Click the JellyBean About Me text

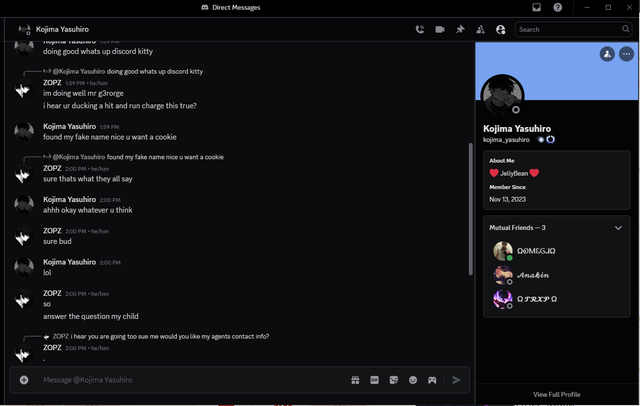tap(514, 173)
